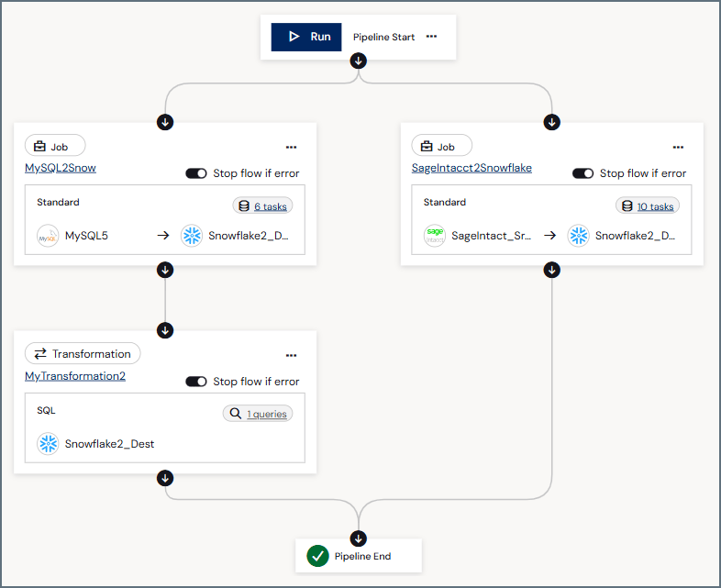
Task: Click input connector above SageIntacct2Snowflake card
Action: [x=552, y=122]
